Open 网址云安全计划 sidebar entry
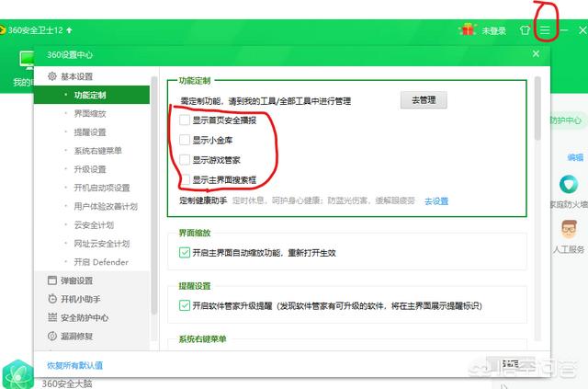 (x=102, y=244)
